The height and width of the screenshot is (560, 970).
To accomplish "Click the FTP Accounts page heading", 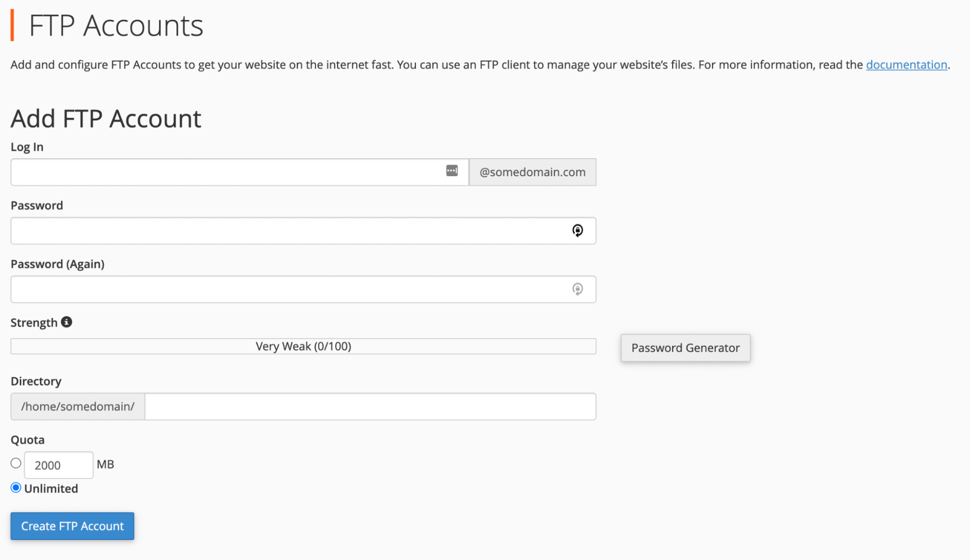I will [x=116, y=26].
